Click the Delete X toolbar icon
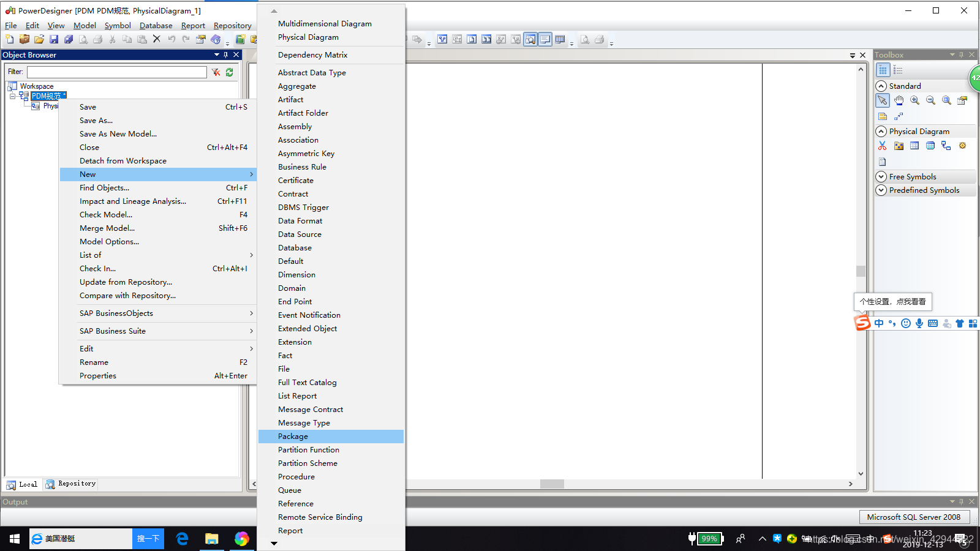This screenshot has width=980, height=551. coord(157,39)
